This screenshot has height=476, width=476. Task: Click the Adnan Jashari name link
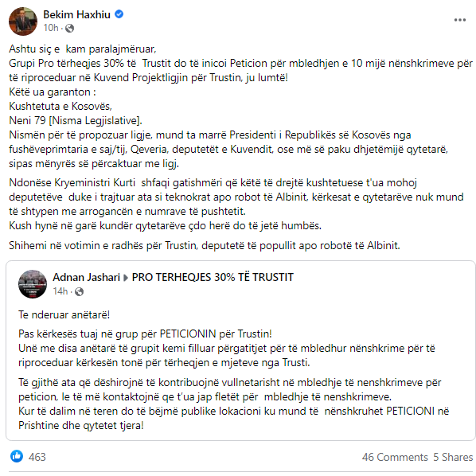click(x=87, y=277)
